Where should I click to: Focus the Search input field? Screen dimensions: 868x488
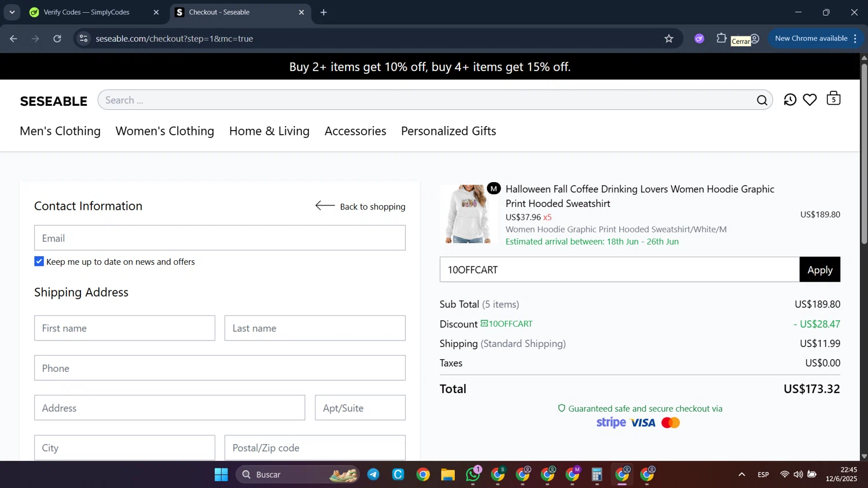428,100
